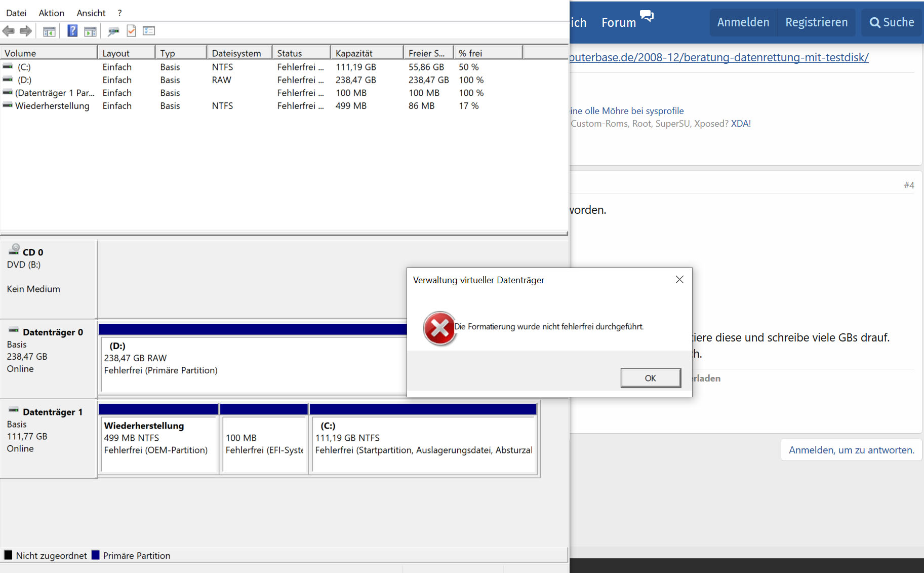Click the Forward arrow in the toolbar
The width and height of the screenshot is (924, 573).
[x=26, y=31]
